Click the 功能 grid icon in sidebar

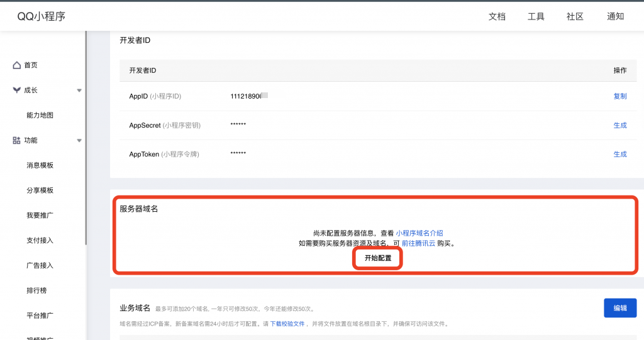coord(17,141)
